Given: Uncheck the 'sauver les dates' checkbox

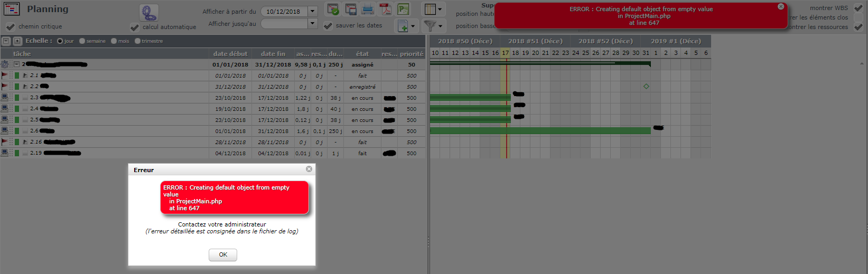Looking at the screenshot, I should (328, 25).
